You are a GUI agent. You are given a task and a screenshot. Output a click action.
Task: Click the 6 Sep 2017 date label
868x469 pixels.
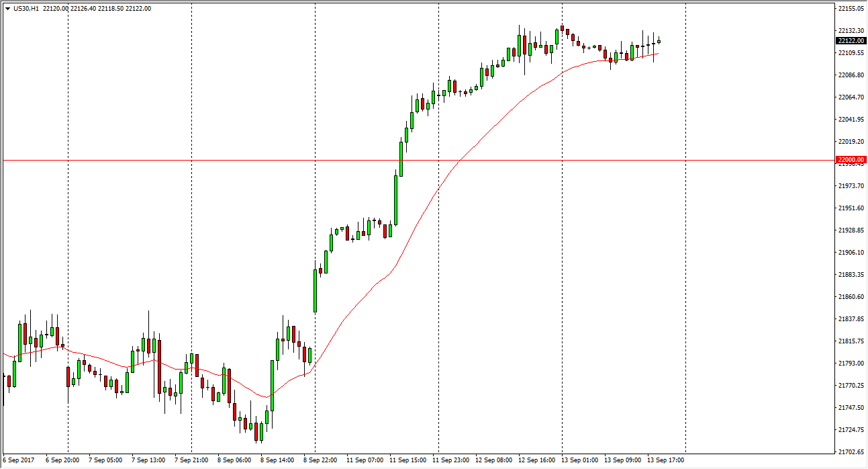(17, 460)
